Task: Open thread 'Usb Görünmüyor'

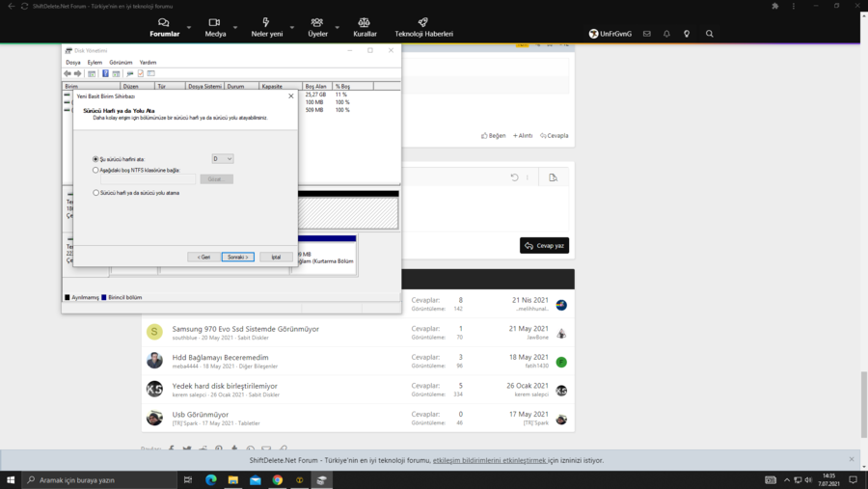Action: 201,414
